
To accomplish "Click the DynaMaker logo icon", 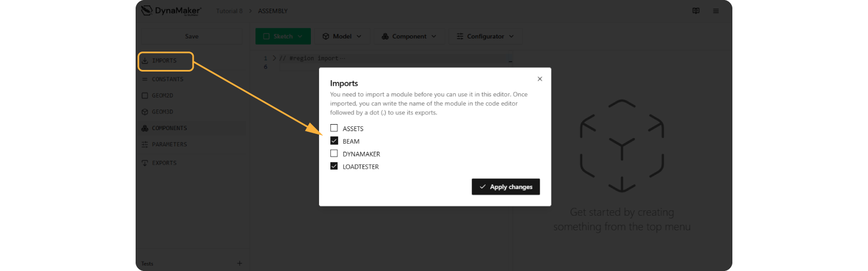I will [146, 11].
